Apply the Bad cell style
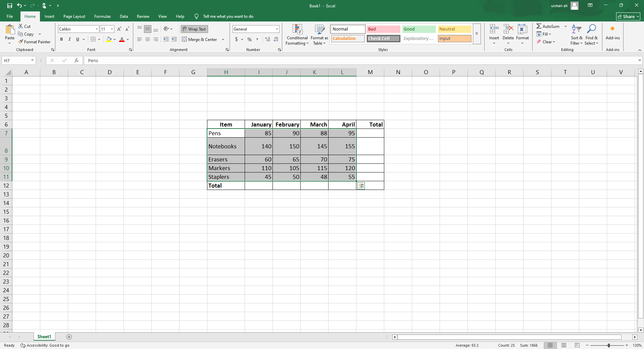The height and width of the screenshot is (349, 644). 383,29
